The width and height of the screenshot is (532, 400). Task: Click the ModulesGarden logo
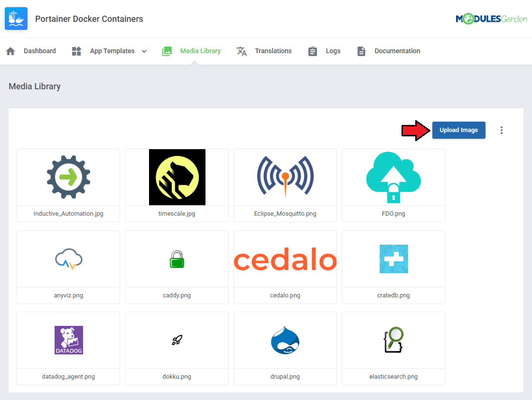coord(491,19)
